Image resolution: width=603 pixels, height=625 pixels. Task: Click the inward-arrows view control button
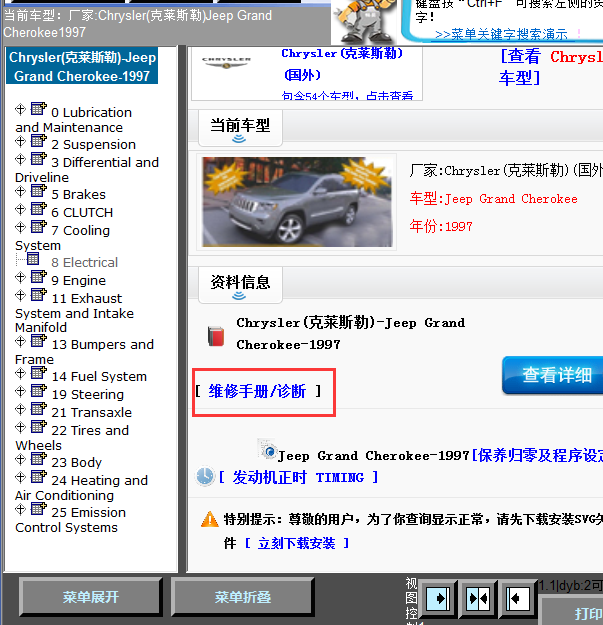point(477,599)
